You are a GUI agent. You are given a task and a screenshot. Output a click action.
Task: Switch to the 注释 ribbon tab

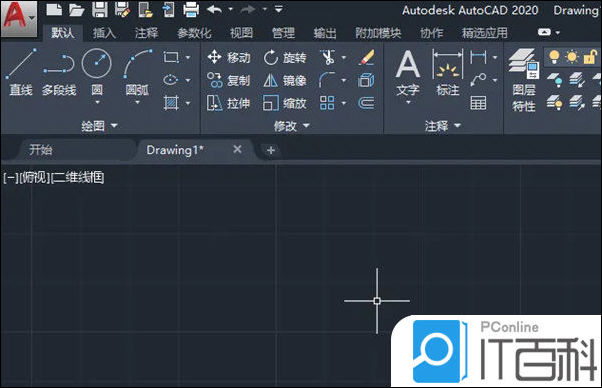click(146, 33)
